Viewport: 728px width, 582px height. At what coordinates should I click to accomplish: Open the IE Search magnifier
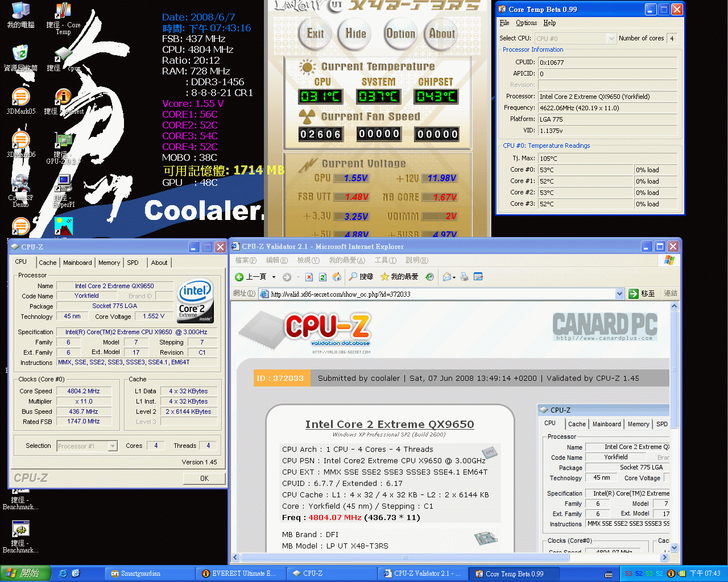[x=361, y=277]
